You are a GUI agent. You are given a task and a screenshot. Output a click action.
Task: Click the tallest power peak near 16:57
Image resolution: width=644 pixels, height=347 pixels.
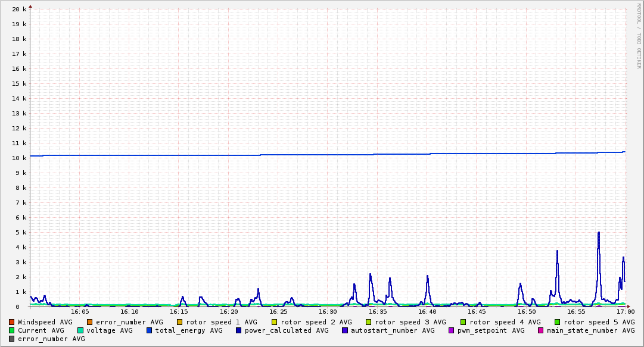[x=599, y=233]
